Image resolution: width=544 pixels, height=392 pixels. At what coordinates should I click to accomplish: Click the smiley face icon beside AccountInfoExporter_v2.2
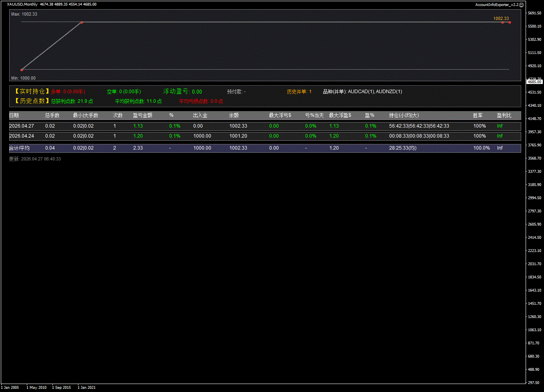click(x=521, y=4)
